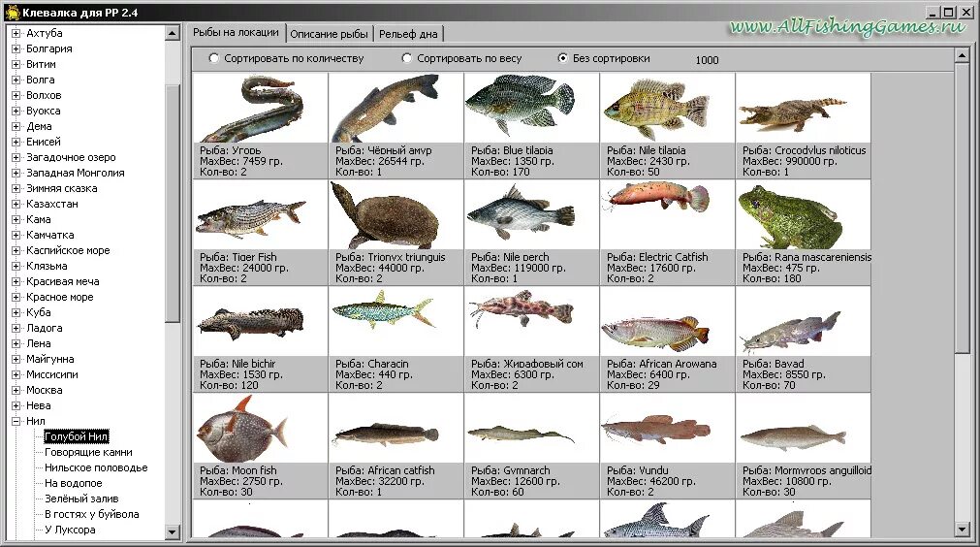Select Западная Монголия in the tree
980x547 pixels.
tap(75, 174)
